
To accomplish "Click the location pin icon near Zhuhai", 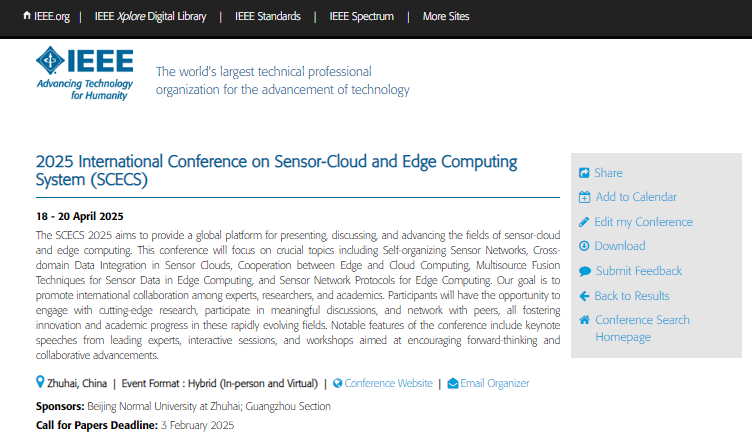I will 40,382.
